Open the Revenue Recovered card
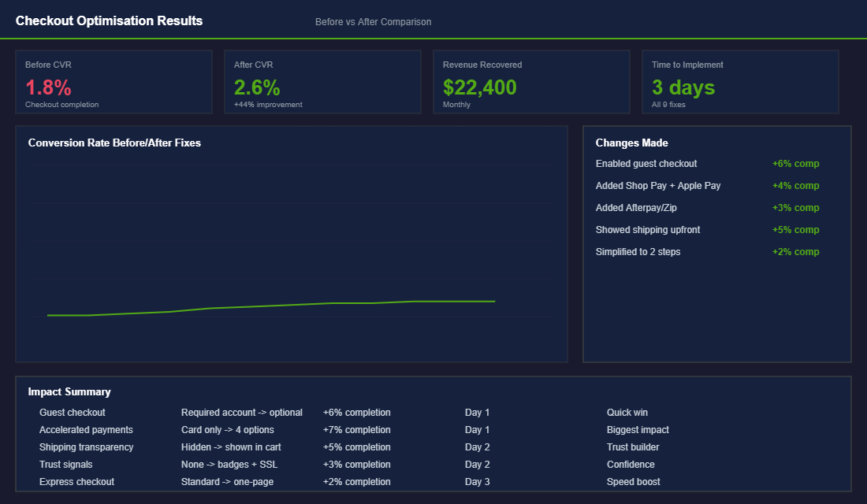867x504 pixels. pos(531,81)
